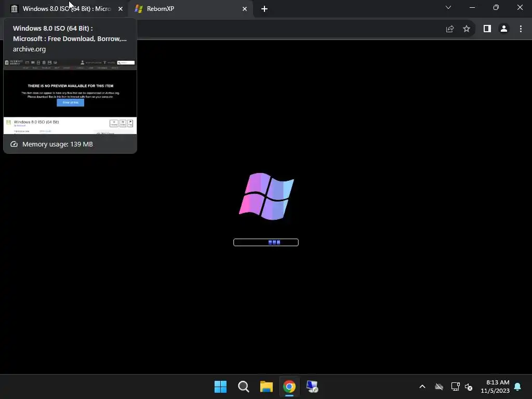Open the Windows Start menu
This screenshot has height=399, width=532.
tap(220, 387)
